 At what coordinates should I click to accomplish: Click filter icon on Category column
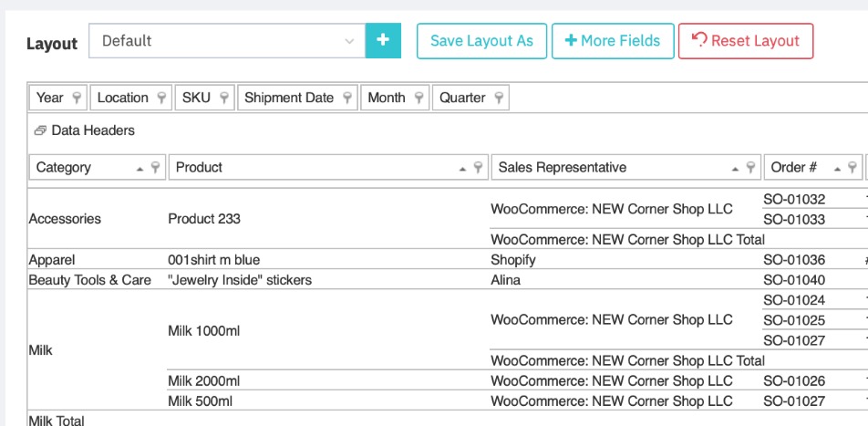156,168
